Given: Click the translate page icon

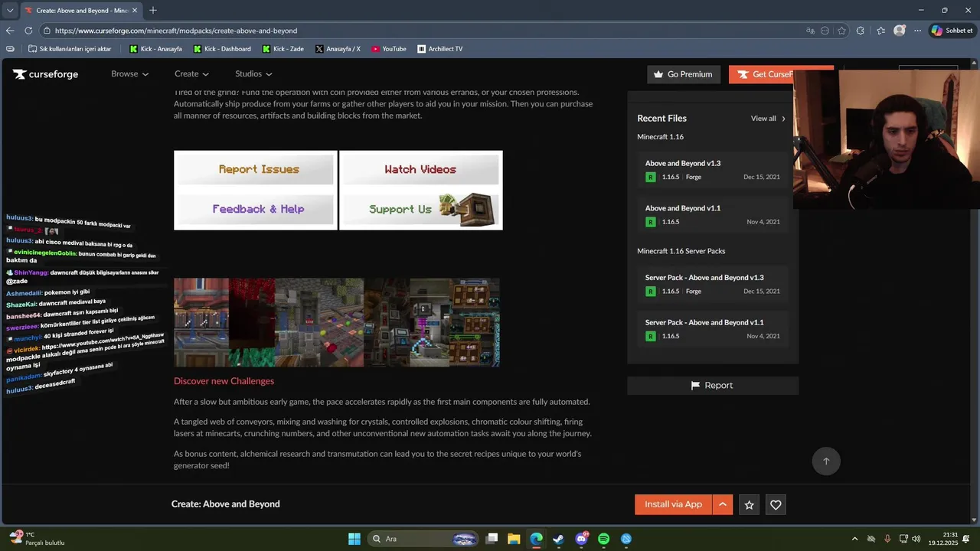Looking at the screenshot, I should (x=810, y=31).
